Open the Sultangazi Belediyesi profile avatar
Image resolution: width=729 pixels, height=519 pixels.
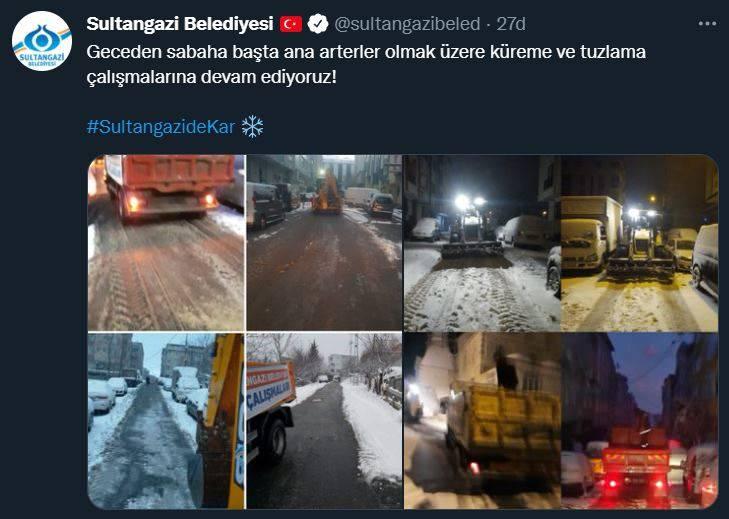(42, 41)
